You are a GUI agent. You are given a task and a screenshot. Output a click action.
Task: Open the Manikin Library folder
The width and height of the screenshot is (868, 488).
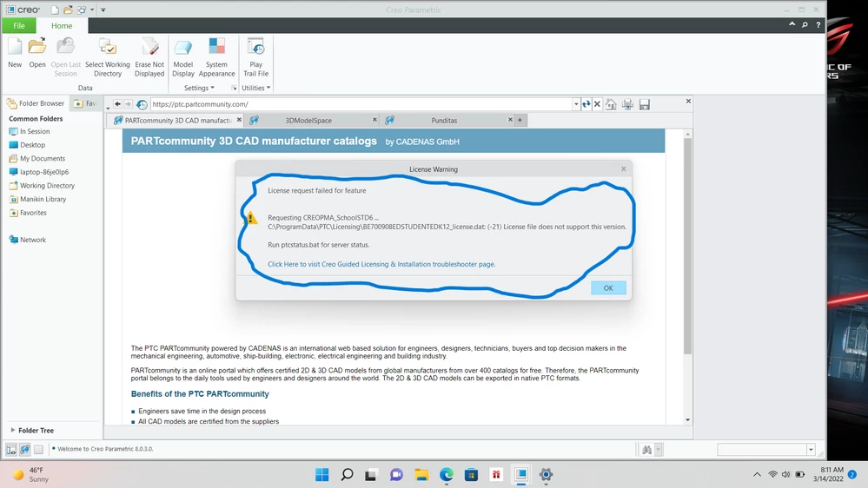click(37, 199)
